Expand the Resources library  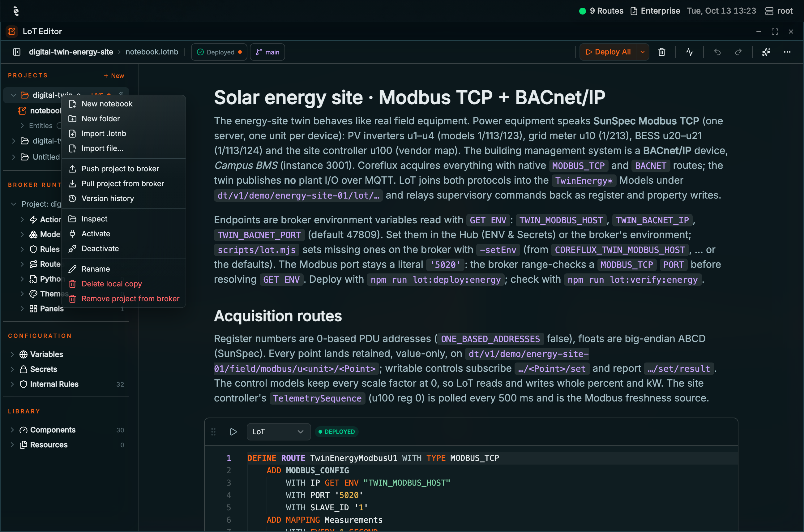[x=12, y=445]
